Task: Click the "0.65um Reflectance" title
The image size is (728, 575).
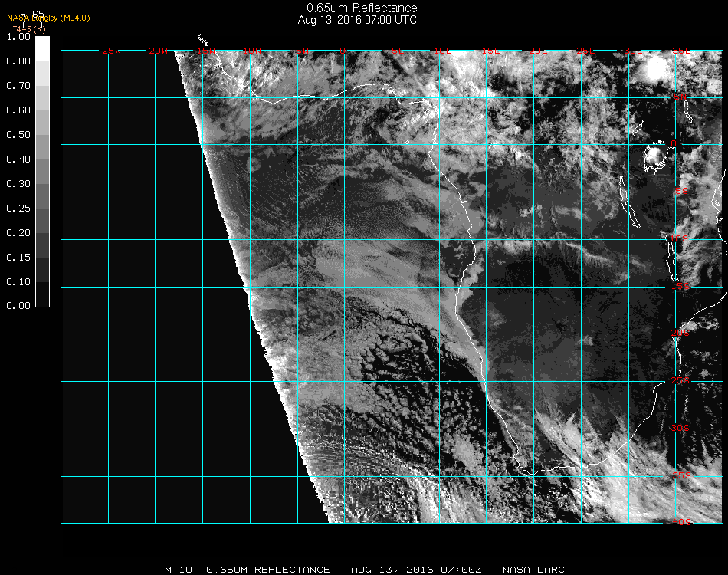Action: coord(362,8)
